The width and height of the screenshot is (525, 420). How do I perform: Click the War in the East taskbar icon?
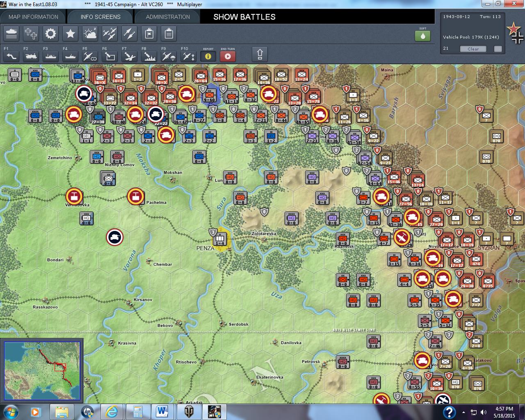[x=214, y=412]
